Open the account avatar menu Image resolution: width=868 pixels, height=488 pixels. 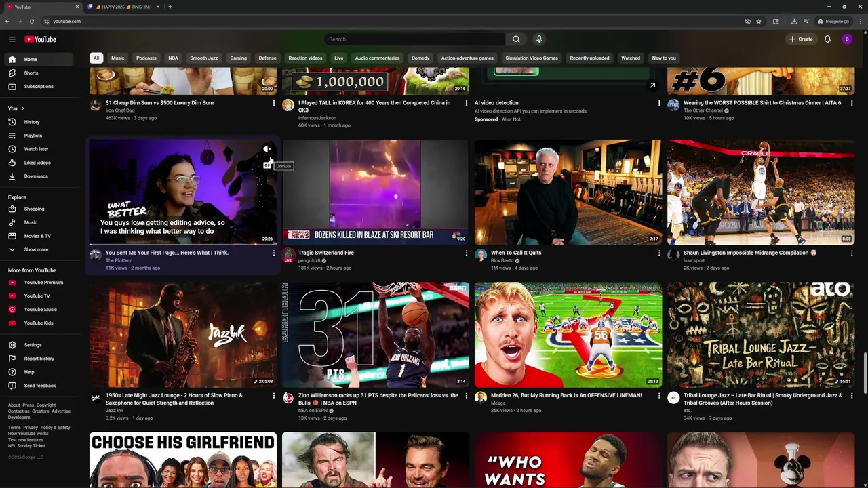point(847,39)
